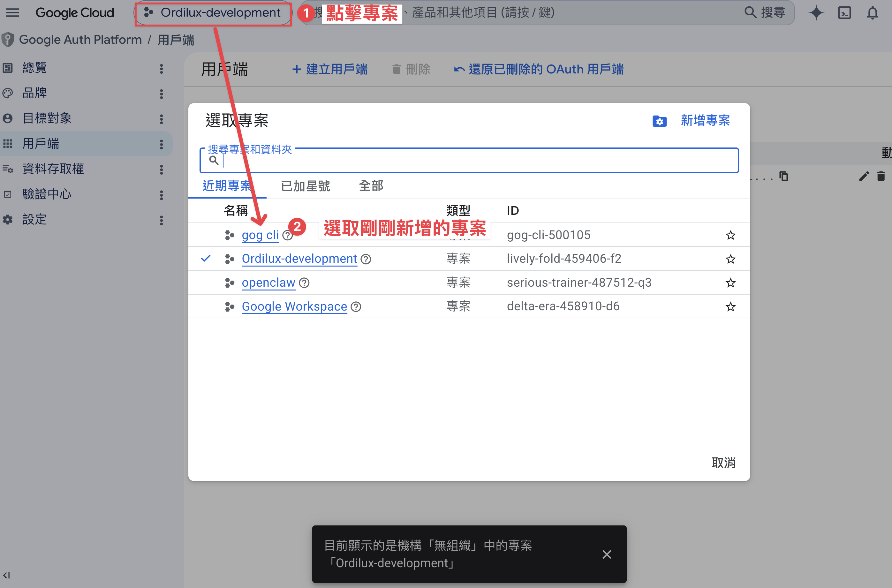Click ID delta-era-458910-d6
This screenshot has height=588, width=892.
click(563, 306)
